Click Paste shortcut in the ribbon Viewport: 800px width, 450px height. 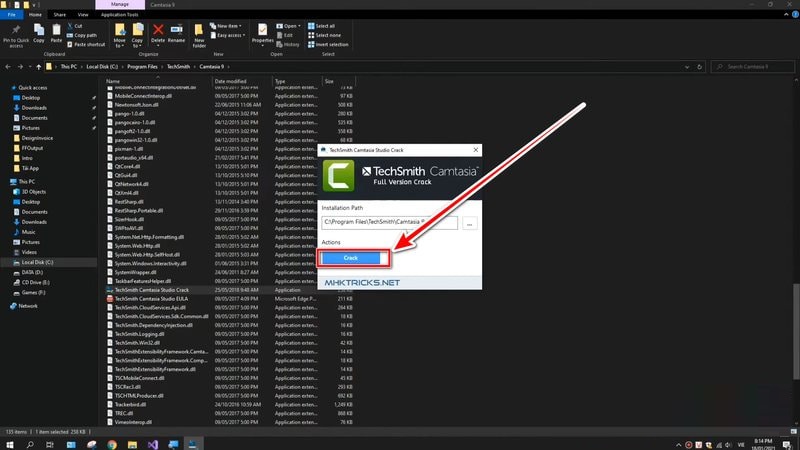[86, 44]
